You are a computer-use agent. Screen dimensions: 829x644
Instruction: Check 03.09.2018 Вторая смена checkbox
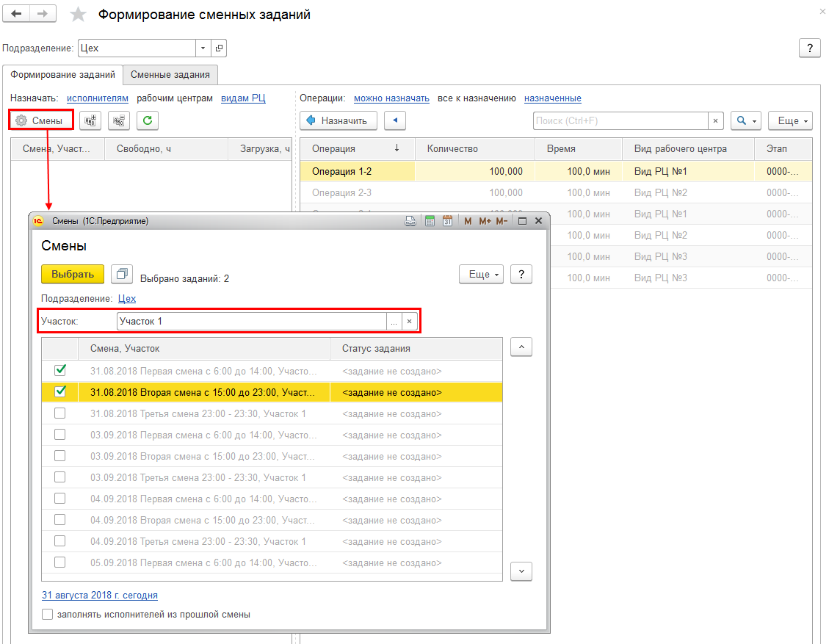(60, 455)
